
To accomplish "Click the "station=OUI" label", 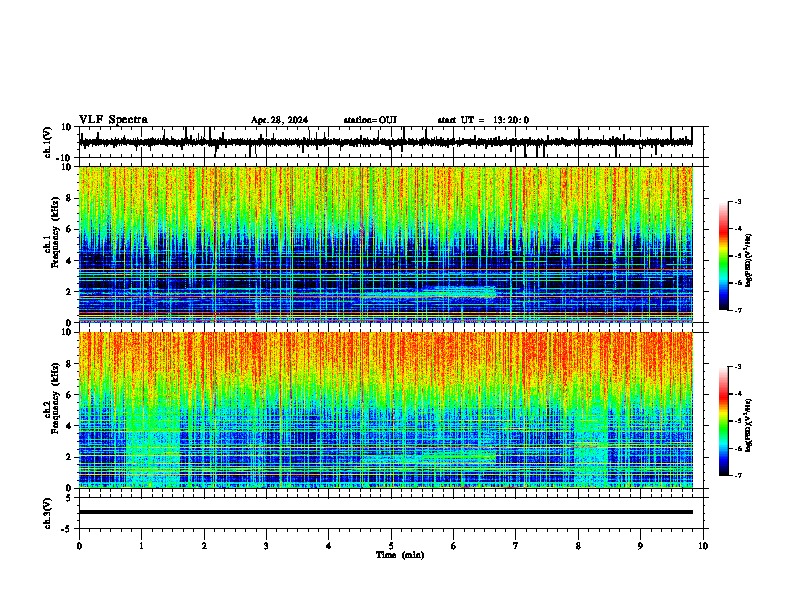I will pyautogui.click(x=370, y=120).
